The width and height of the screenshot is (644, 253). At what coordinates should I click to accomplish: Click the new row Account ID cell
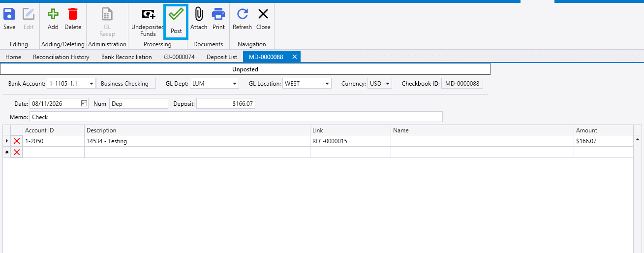(x=53, y=152)
